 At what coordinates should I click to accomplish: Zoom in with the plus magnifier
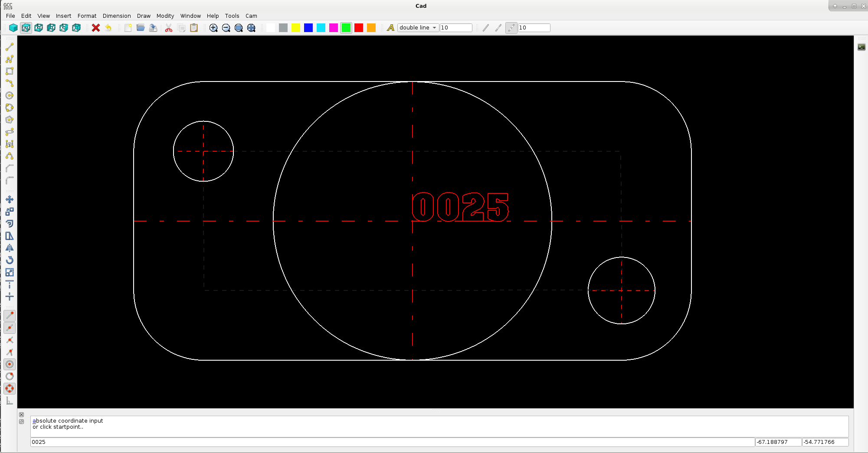coord(213,28)
